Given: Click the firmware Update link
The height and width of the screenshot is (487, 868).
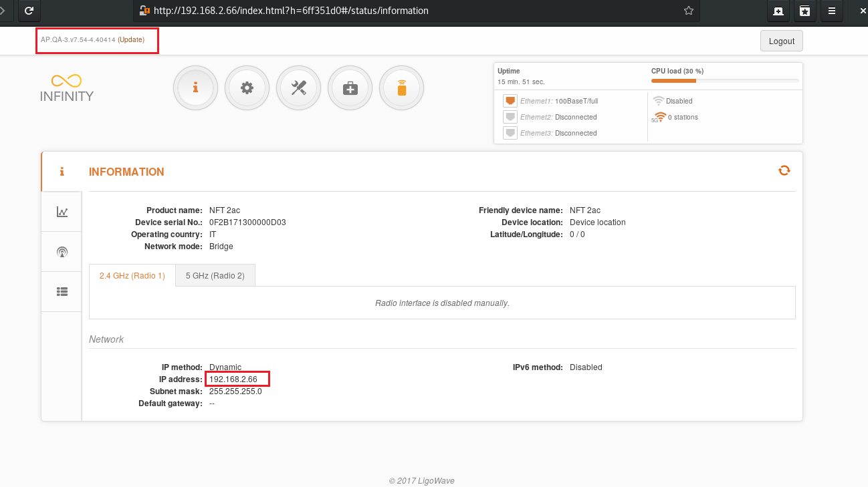Looking at the screenshot, I should (x=131, y=40).
